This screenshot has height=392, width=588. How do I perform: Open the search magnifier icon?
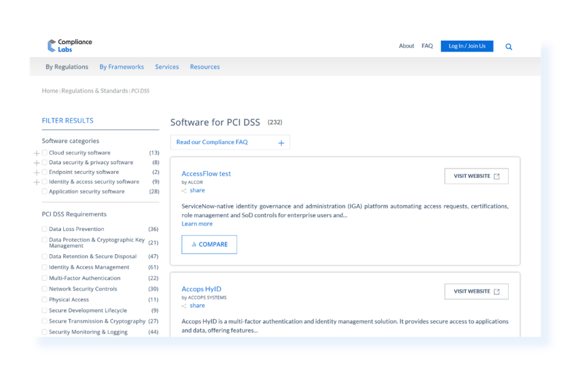(509, 47)
